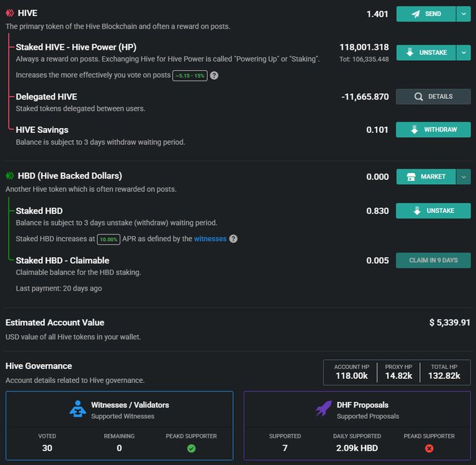Click the HIVE Savings heading
This screenshot has width=476, height=465.
pos(42,130)
